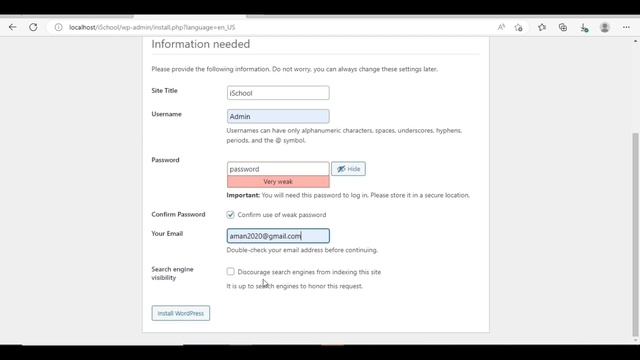Focus the Username field containing Admin
This screenshot has height=360, width=640.
(278, 116)
